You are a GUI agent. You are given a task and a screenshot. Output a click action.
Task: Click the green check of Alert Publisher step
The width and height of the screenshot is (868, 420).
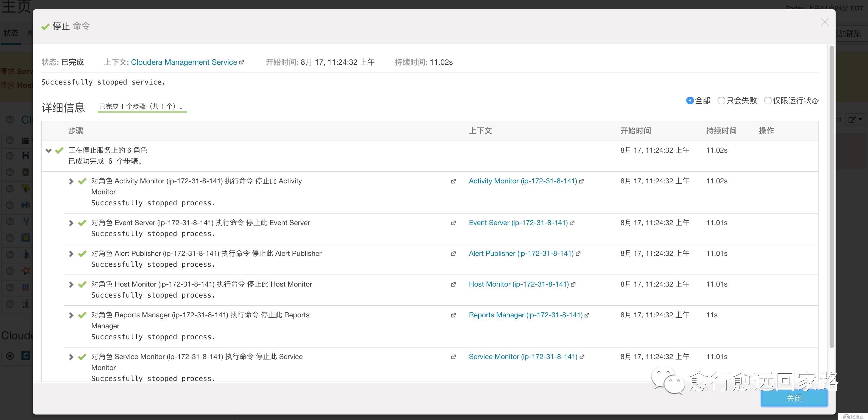82,254
